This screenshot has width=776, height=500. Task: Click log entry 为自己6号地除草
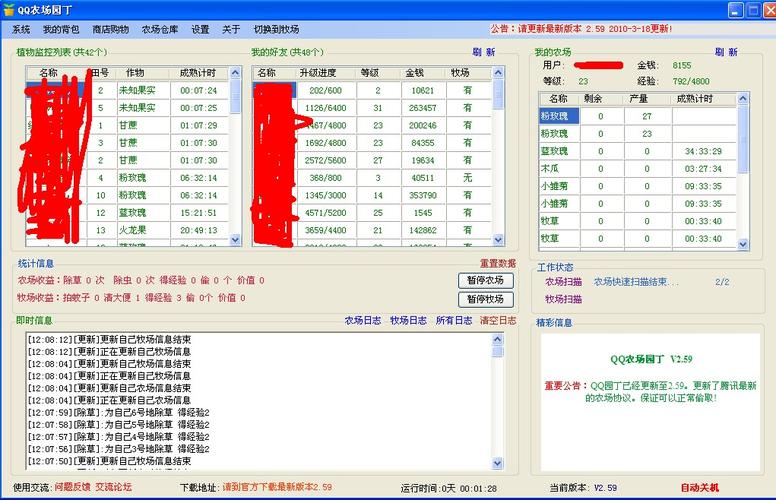pyautogui.click(x=119, y=412)
